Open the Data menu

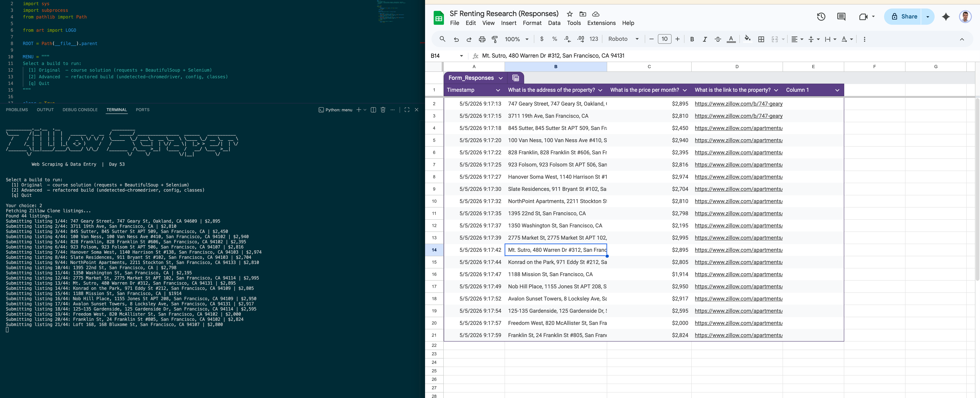tap(554, 23)
